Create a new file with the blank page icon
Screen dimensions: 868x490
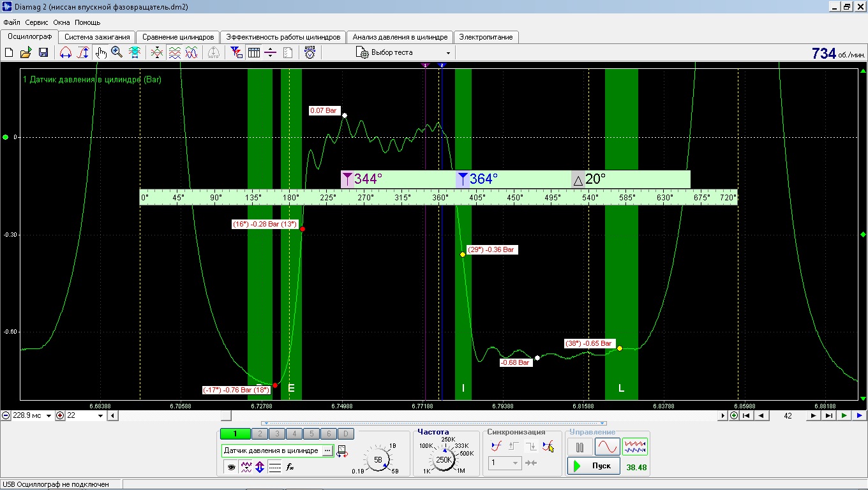pyautogui.click(x=9, y=53)
